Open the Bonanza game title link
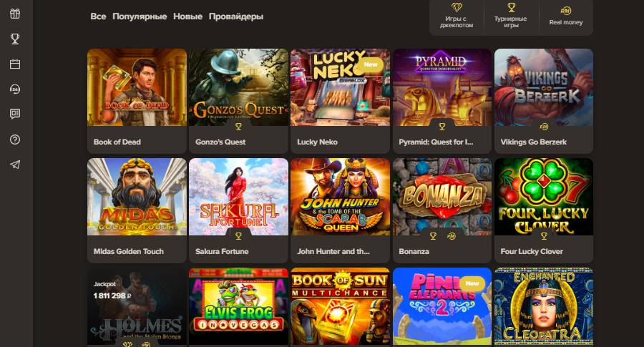644x347 pixels. pos(414,251)
